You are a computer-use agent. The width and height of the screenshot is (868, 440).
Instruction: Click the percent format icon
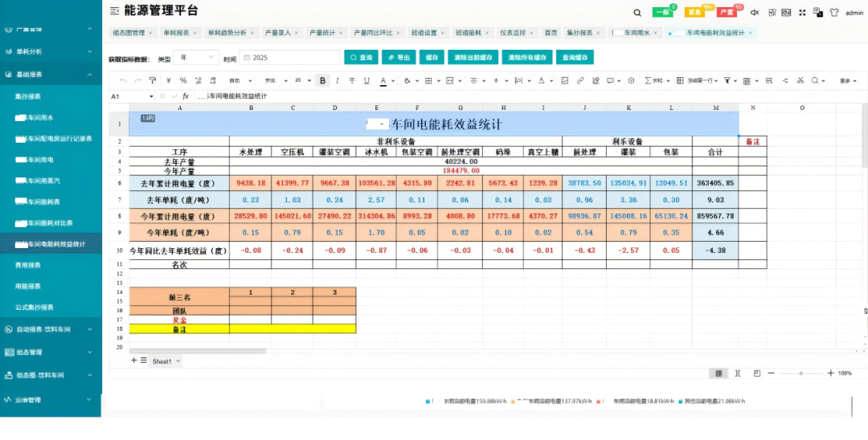(x=183, y=80)
